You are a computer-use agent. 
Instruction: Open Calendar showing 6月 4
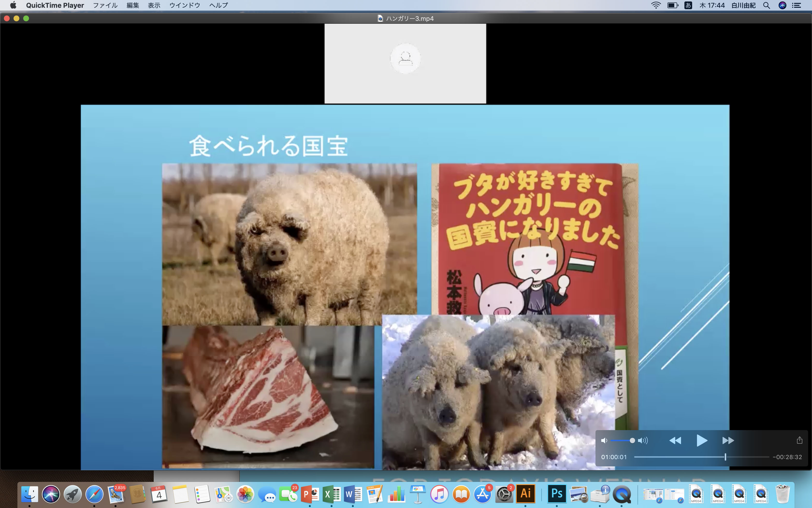click(159, 494)
